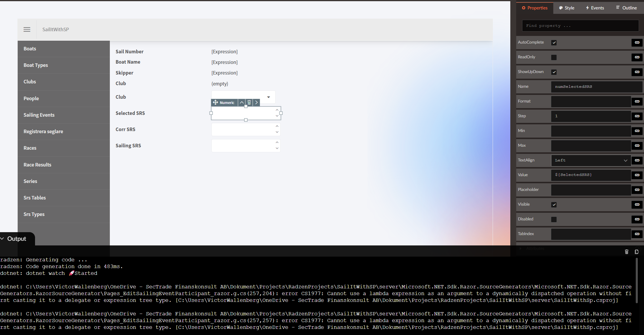Click the Find property search field
Image resolution: width=644 pixels, height=335 pixels.
pyautogui.click(x=580, y=26)
